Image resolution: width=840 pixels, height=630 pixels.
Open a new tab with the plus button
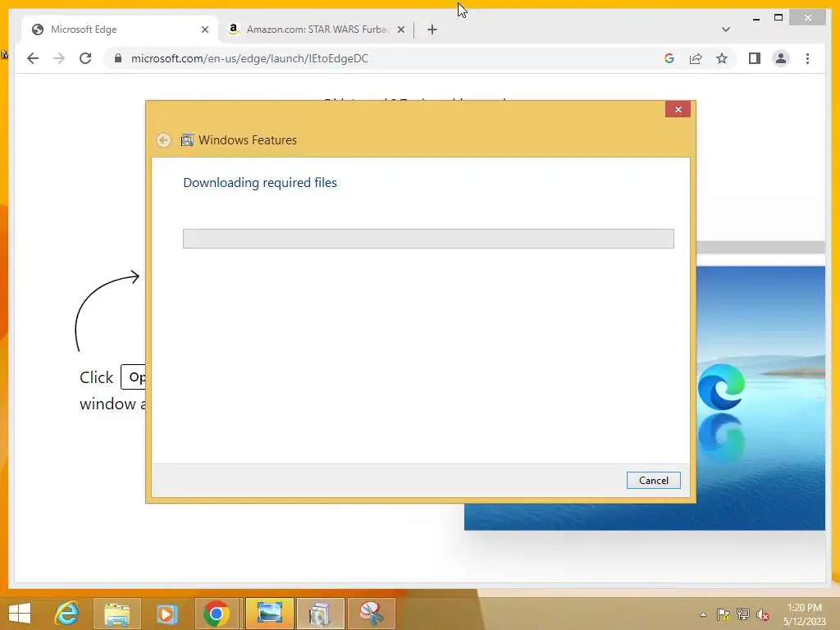432,30
